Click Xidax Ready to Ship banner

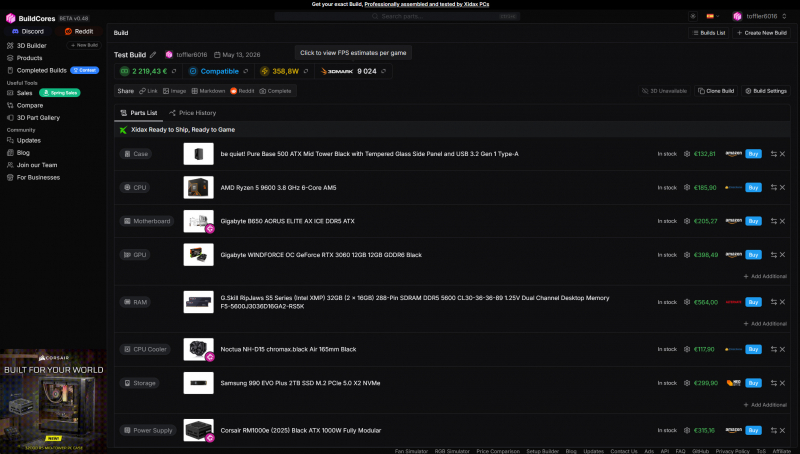[x=452, y=130]
